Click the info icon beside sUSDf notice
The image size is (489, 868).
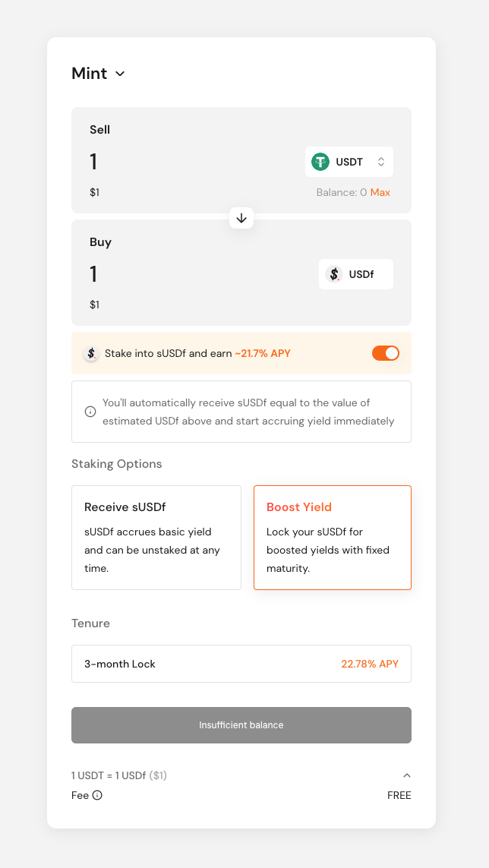(x=90, y=412)
